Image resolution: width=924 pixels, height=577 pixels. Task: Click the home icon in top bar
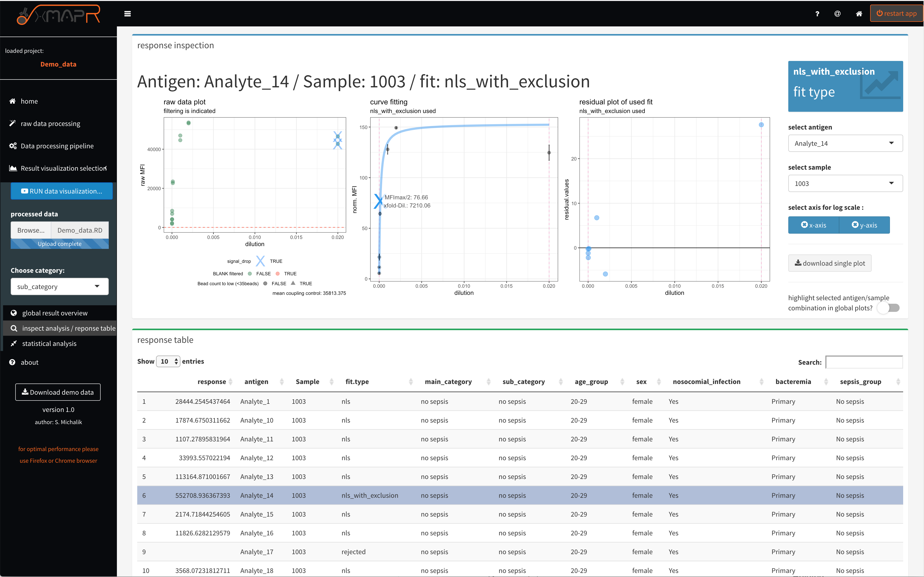[x=858, y=13]
